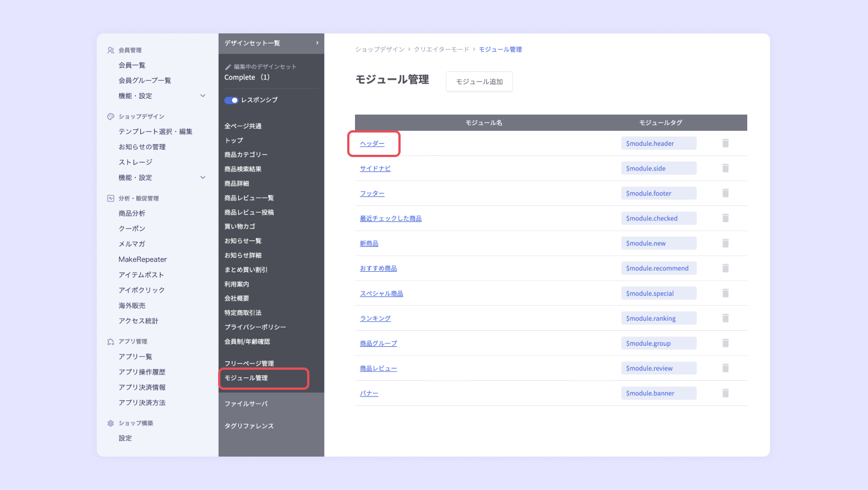
Task: Open 会員グループ一覧 in left sidebar
Action: coord(145,80)
